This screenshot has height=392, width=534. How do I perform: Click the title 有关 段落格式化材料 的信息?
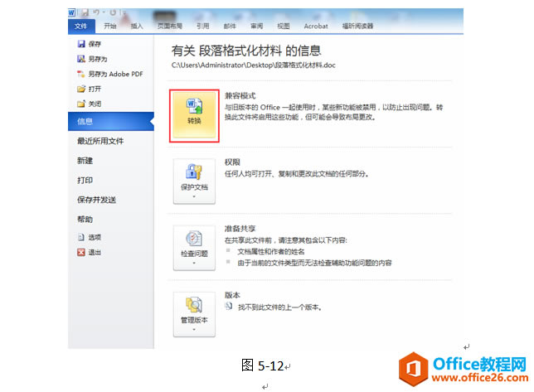click(246, 51)
